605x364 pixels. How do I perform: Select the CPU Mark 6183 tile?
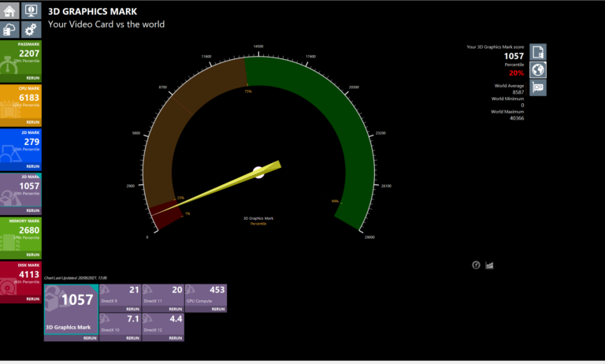(x=20, y=102)
